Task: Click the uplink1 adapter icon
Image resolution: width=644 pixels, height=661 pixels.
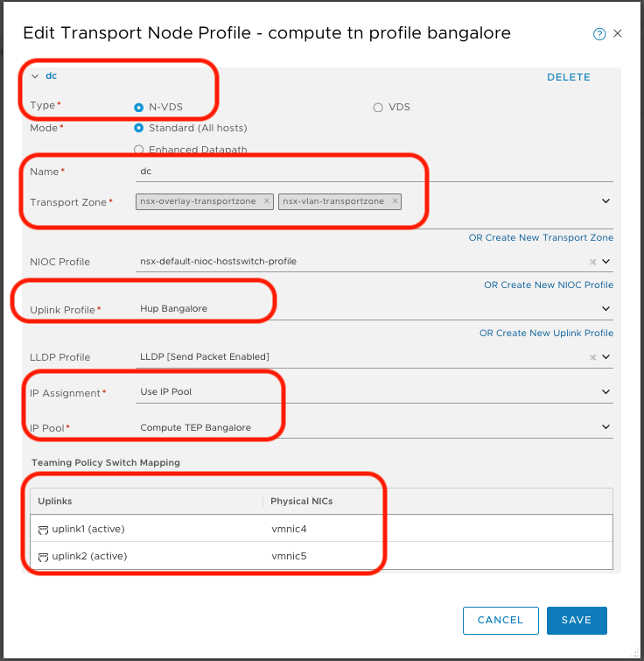Action: coord(44,530)
